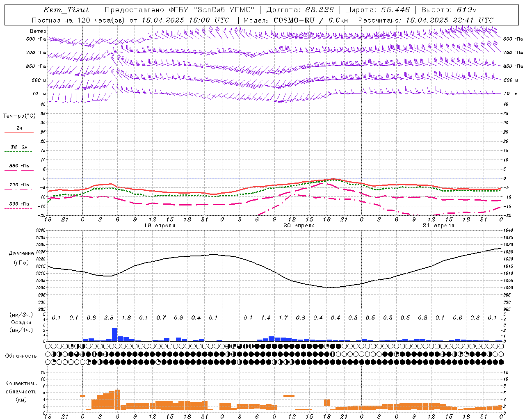Click the station name Kem_Tisul in header

[66, 10]
